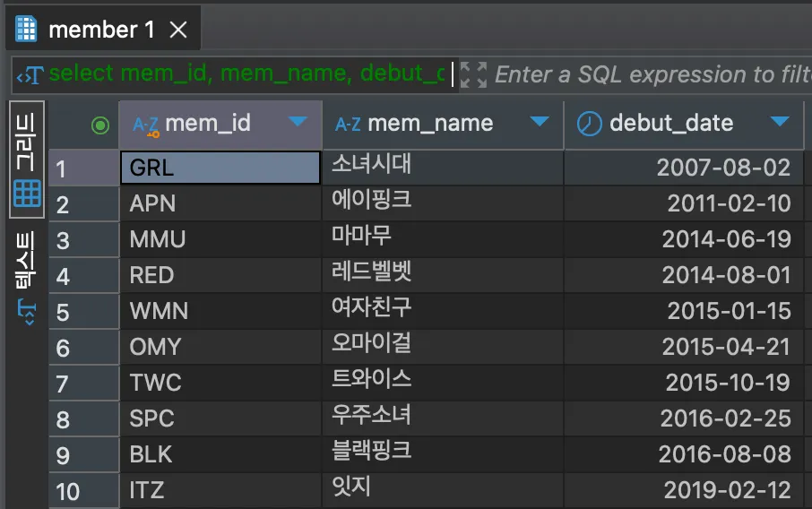
Task: Focus the SQL filter expression input
Action: pyautogui.click(x=652, y=75)
